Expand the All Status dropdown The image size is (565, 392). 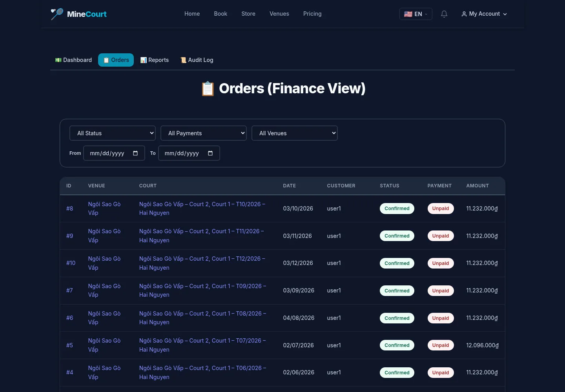(x=113, y=133)
